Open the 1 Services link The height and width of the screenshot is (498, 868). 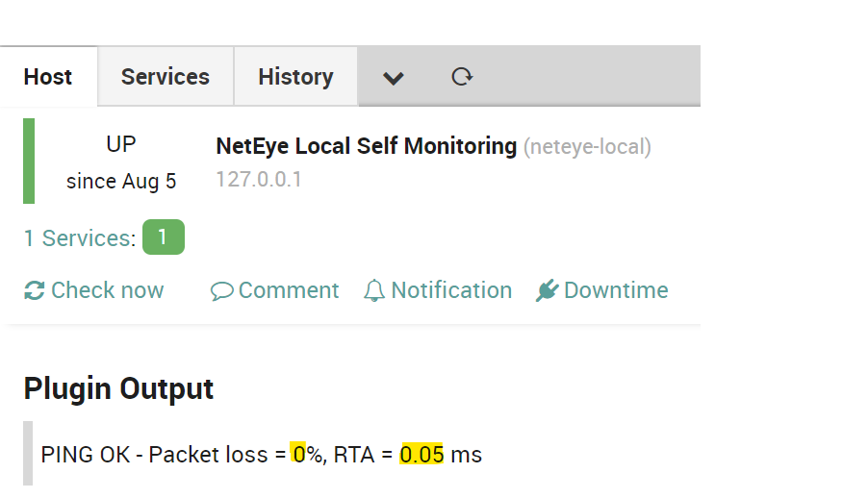click(x=80, y=238)
